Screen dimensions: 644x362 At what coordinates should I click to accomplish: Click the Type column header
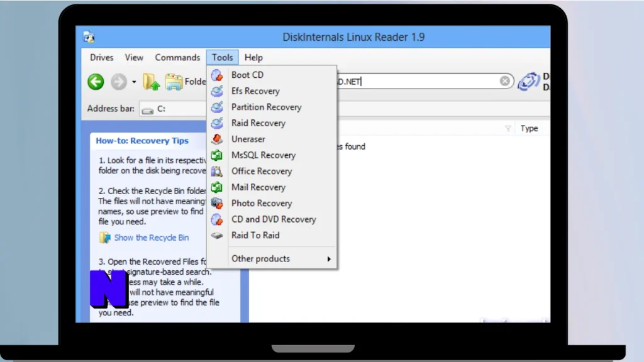(x=529, y=128)
